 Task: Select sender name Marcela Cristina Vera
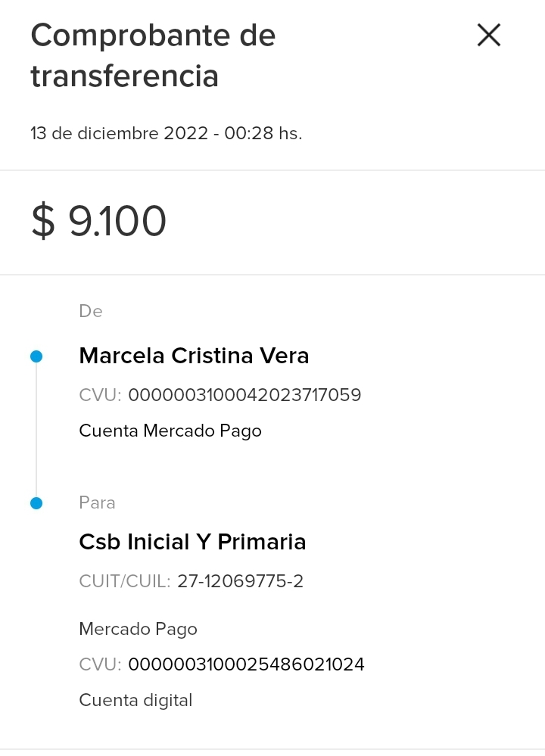[x=194, y=356]
